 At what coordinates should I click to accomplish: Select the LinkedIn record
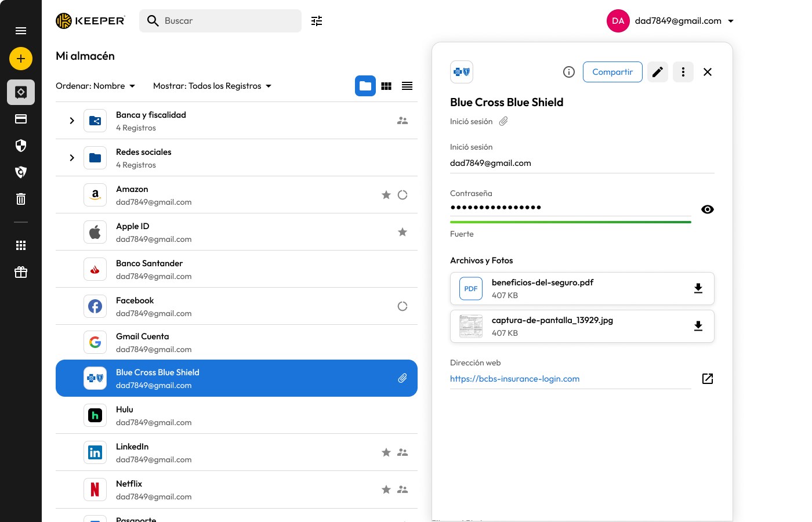tap(237, 452)
